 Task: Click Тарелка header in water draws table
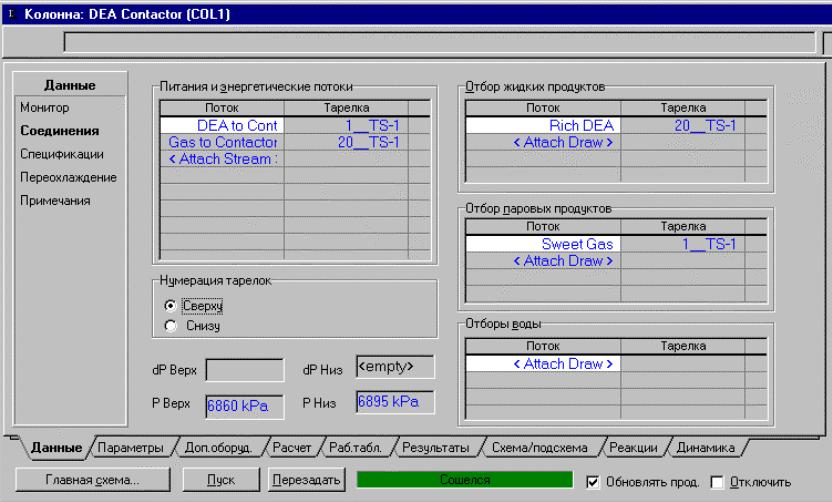pyautogui.click(x=683, y=346)
